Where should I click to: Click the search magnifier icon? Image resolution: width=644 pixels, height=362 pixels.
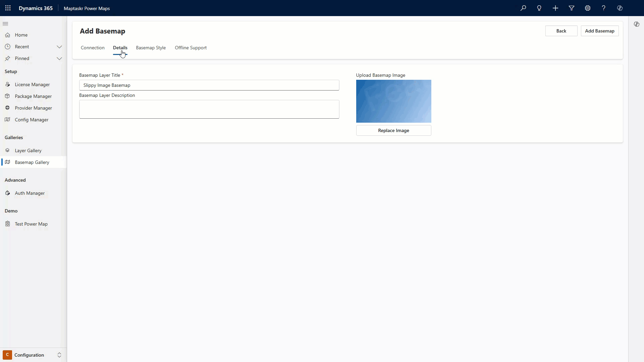click(x=523, y=8)
